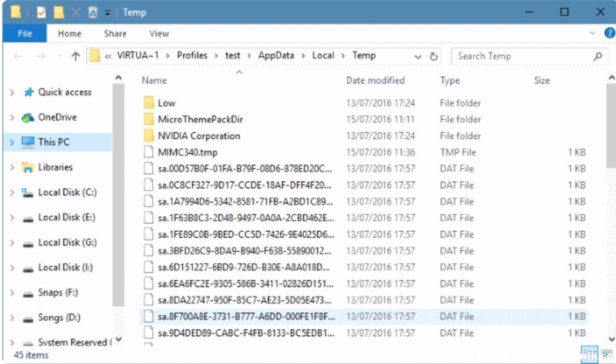
Task: Select file sa.0C8CF327-9D17-CCDE-18AF-DFF4F20...
Action: point(245,185)
